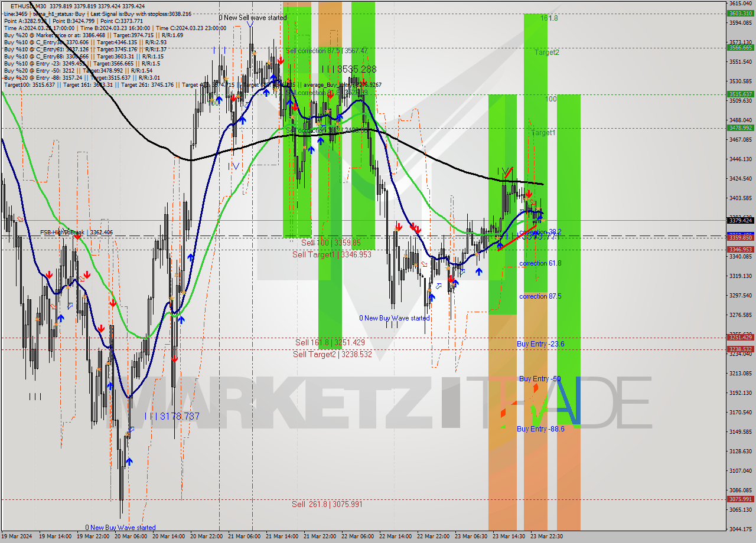Select the '19 Mar 2024' time axis label
This screenshot has width=756, height=543.
point(15,537)
